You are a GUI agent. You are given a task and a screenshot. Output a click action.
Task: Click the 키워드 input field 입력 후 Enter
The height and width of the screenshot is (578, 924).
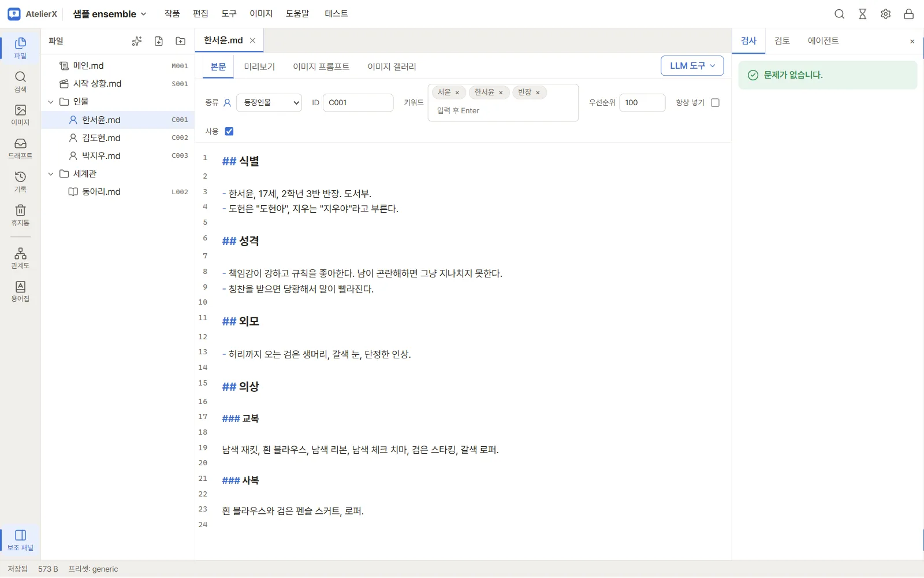[x=503, y=110]
